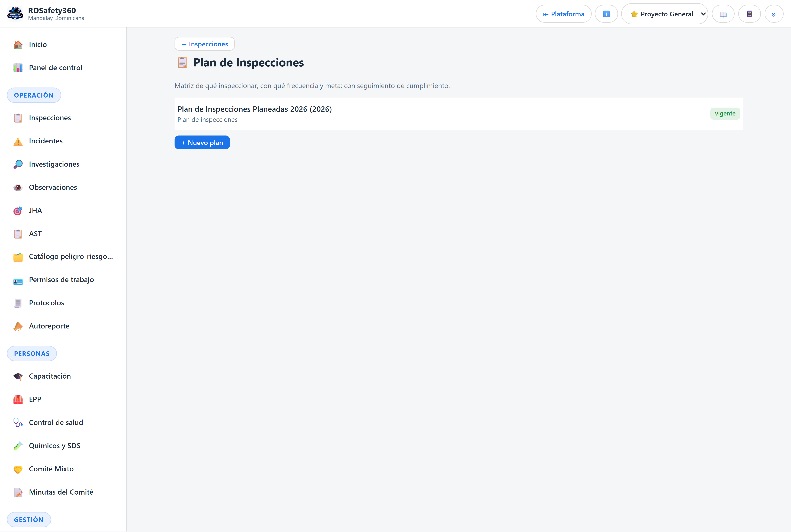Click the Mandalay Dominicana subtitle text
Screen dimensions: 791x532
pos(56,18)
